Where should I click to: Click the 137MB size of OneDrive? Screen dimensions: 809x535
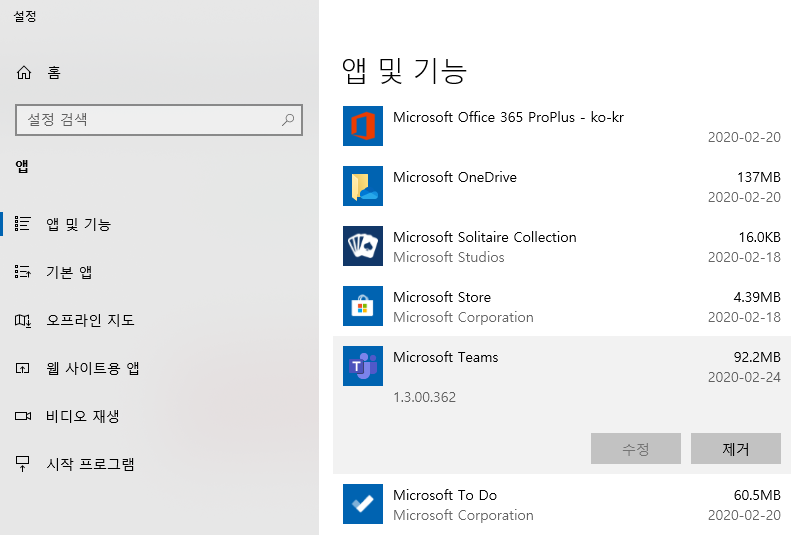click(758, 177)
